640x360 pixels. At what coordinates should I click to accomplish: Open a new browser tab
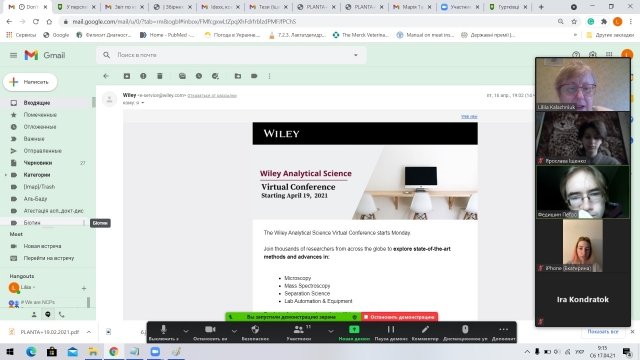coord(541,7)
